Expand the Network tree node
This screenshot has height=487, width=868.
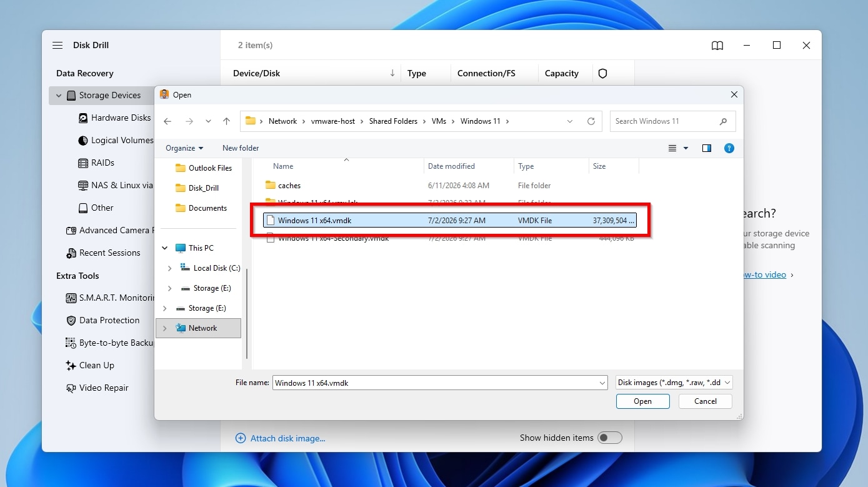165,328
